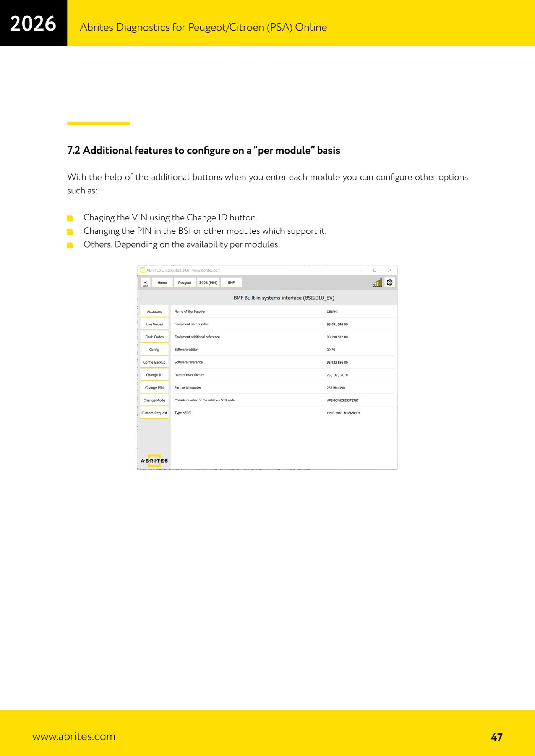Select the 'Date of manufacture' label
Image resolution: width=535 pixels, height=756 pixels.
190,375
